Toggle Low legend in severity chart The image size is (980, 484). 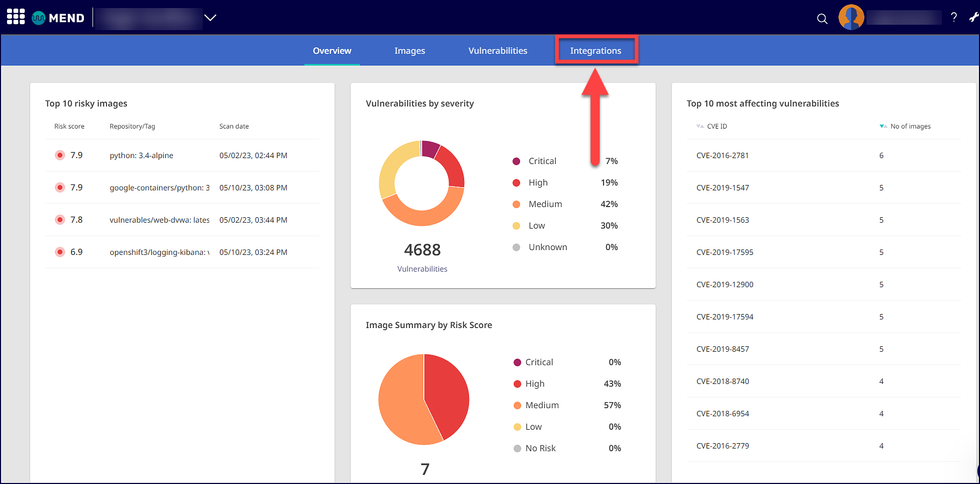(536, 226)
